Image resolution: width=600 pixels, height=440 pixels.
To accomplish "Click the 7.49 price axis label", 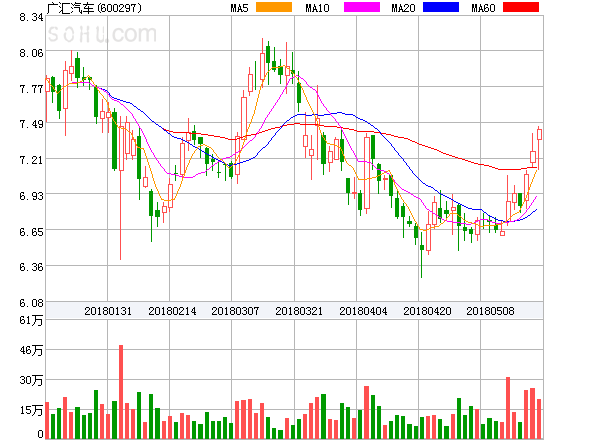I will pyautogui.click(x=31, y=124).
